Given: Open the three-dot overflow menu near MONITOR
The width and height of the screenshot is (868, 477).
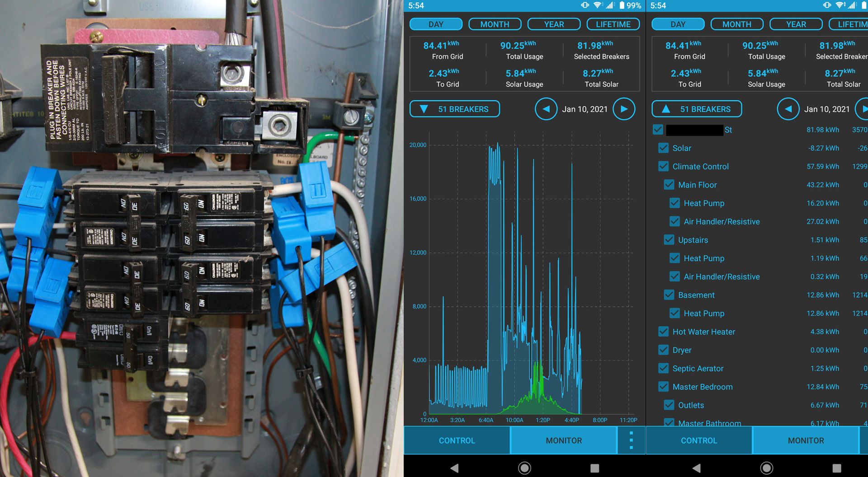Looking at the screenshot, I should [x=631, y=440].
